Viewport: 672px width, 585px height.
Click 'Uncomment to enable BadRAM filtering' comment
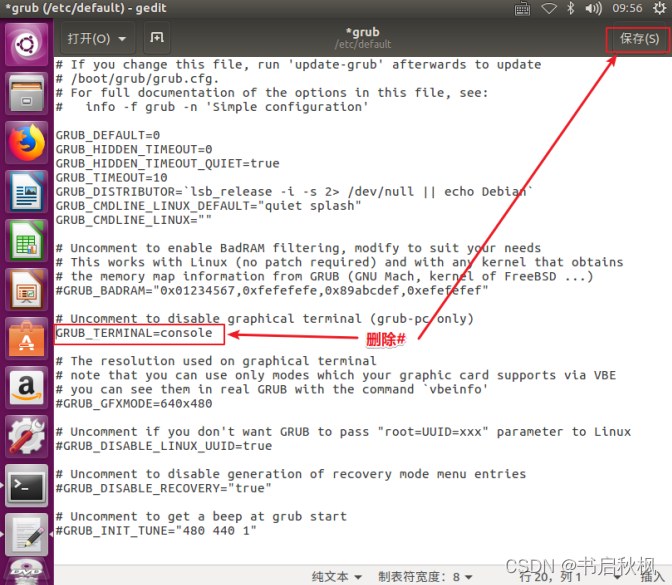[298, 248]
